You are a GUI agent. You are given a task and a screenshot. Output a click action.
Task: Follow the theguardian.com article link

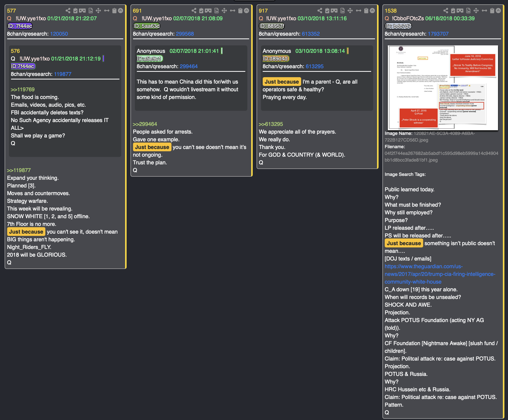pyautogui.click(x=440, y=274)
